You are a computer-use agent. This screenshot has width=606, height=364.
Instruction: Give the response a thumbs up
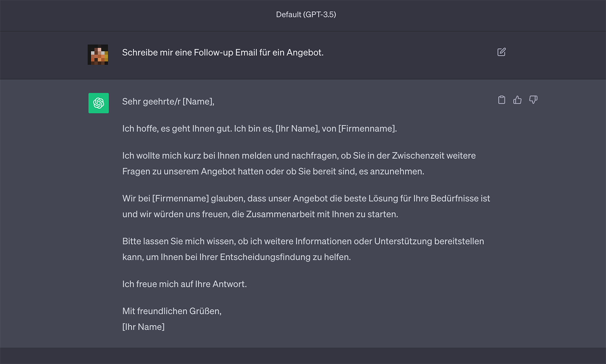(517, 100)
